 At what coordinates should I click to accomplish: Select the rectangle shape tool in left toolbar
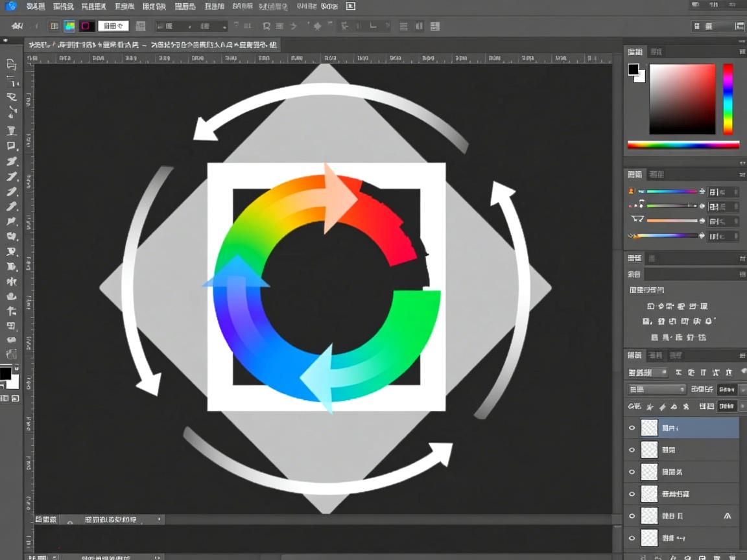tap(11, 146)
